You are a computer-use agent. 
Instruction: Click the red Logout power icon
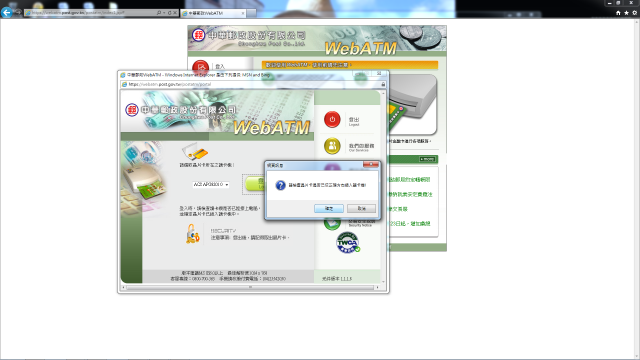[x=332, y=120]
